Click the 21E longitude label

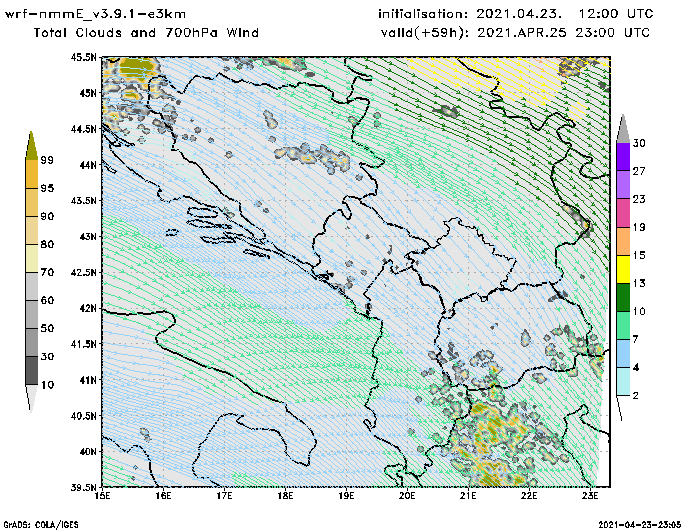tap(468, 496)
